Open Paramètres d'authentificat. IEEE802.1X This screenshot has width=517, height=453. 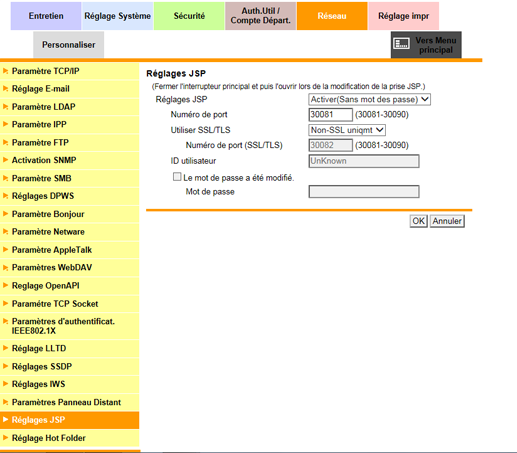(x=69, y=326)
